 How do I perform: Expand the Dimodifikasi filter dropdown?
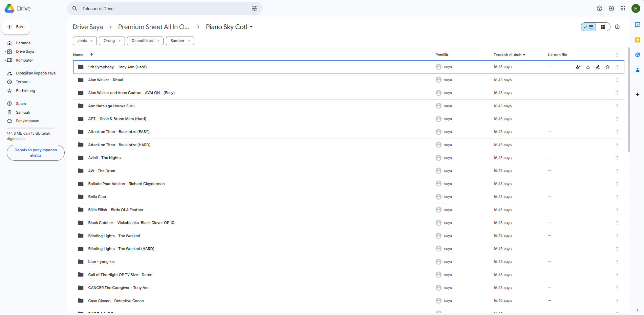(145, 41)
